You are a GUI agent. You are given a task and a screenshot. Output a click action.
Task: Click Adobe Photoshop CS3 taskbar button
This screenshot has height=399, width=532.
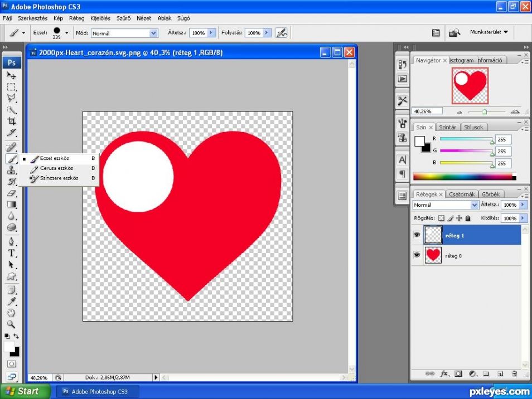pyautogui.click(x=98, y=392)
